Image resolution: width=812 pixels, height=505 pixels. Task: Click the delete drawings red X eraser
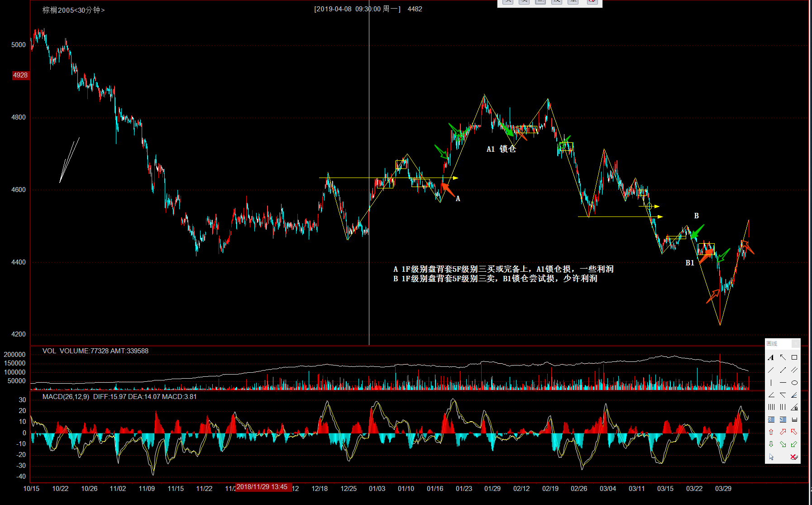click(x=794, y=457)
